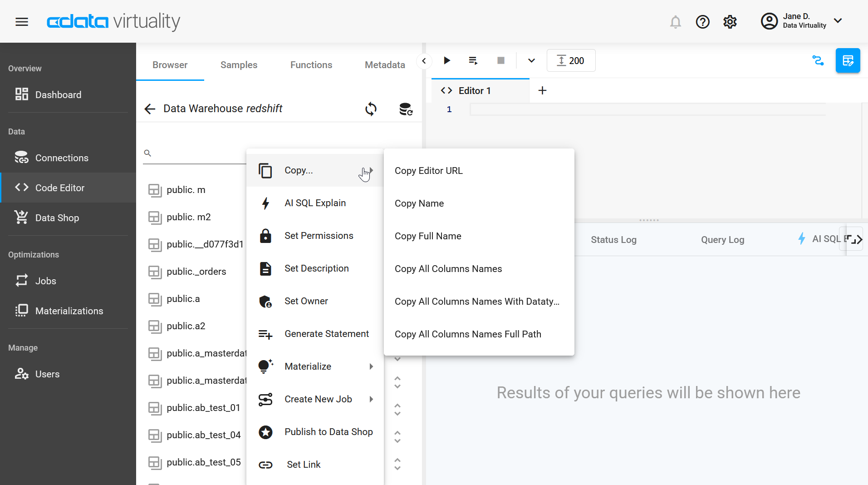Open Connections in the left sidebar
Viewport: 868px width, 485px height.
(x=62, y=158)
